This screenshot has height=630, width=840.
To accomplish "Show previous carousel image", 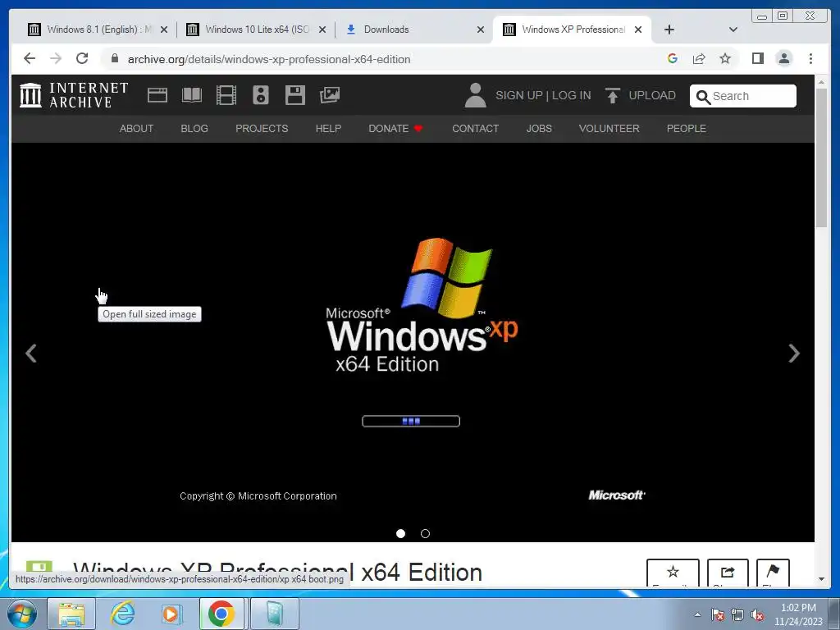I will pyautogui.click(x=31, y=353).
